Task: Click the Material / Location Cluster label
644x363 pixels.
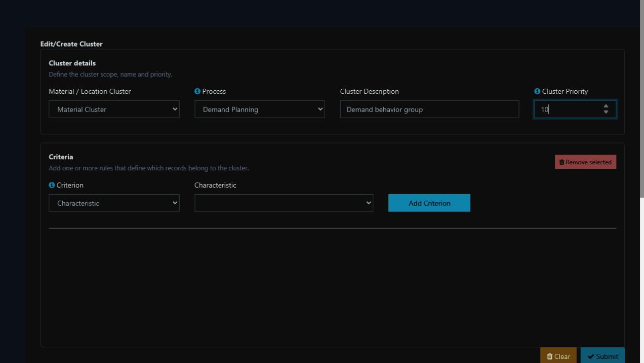Action: pos(90,92)
